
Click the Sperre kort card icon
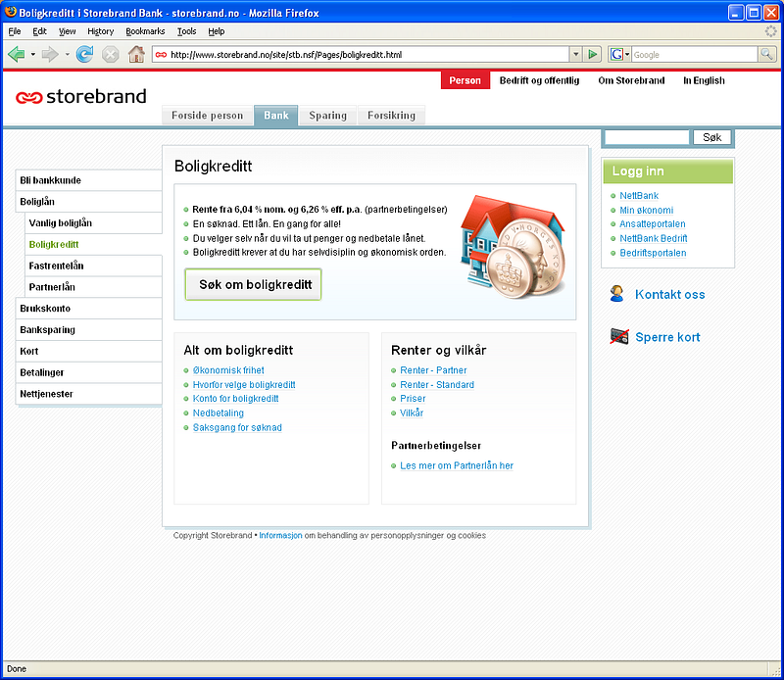619,336
